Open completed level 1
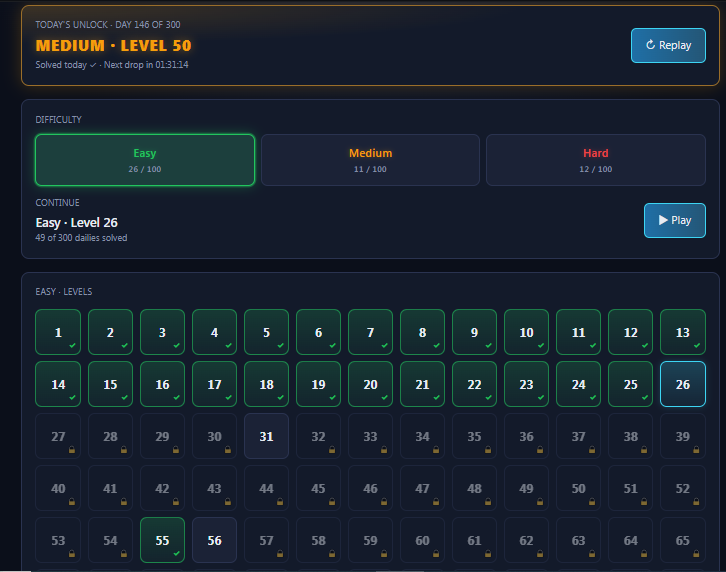 [58, 332]
